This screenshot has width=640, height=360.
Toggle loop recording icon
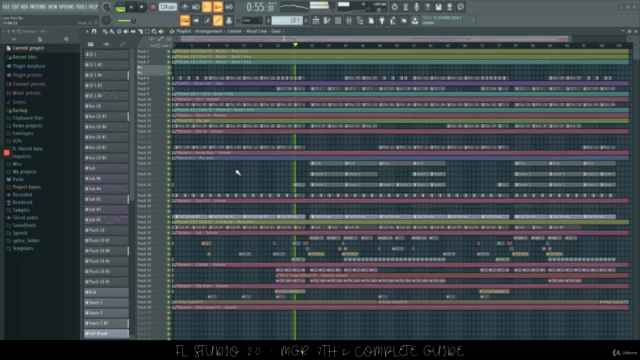pyautogui.click(x=229, y=7)
